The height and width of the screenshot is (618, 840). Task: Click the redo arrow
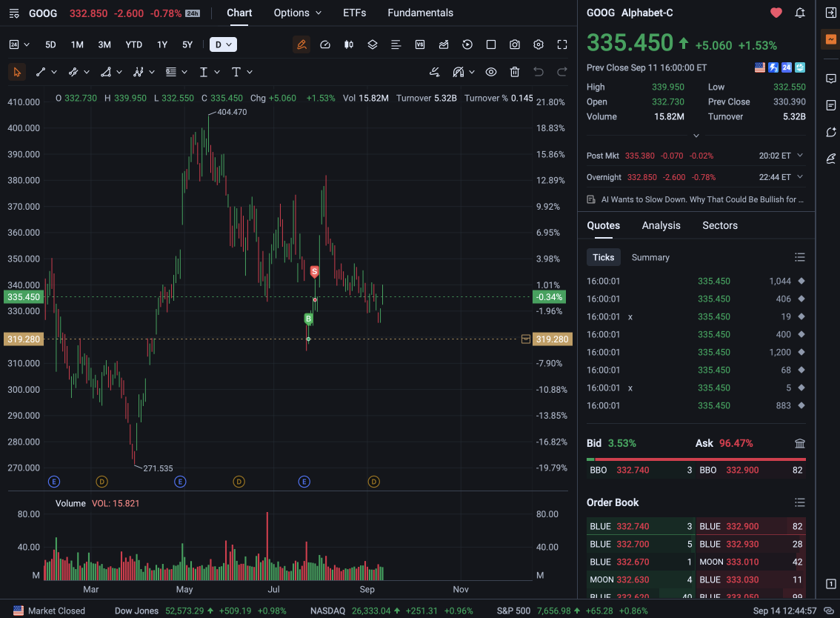click(x=562, y=72)
